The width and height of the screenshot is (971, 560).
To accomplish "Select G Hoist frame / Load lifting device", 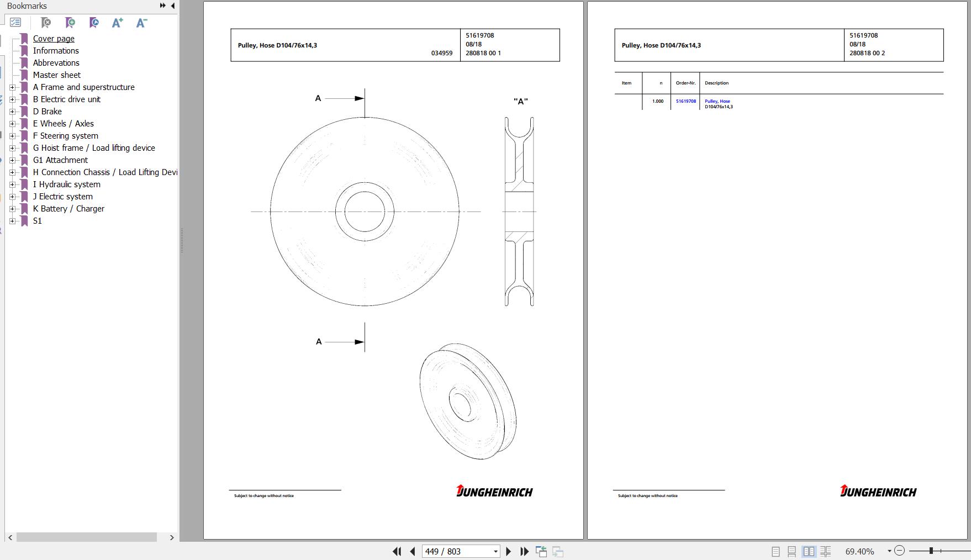I will (x=94, y=148).
